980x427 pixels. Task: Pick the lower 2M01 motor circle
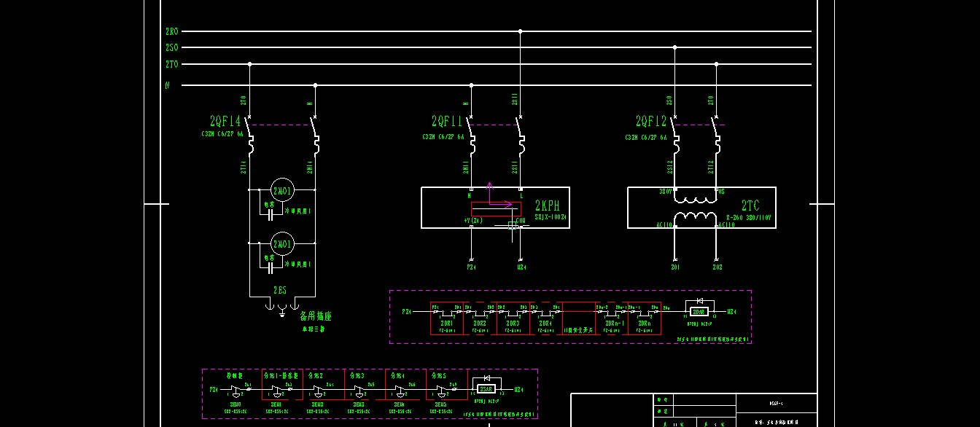[x=281, y=243]
